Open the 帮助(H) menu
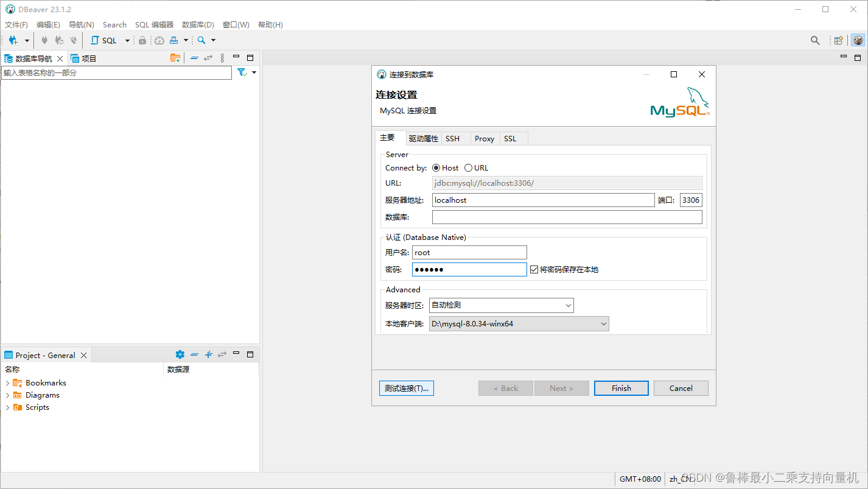Viewport: 868px width, 489px height. (x=270, y=25)
